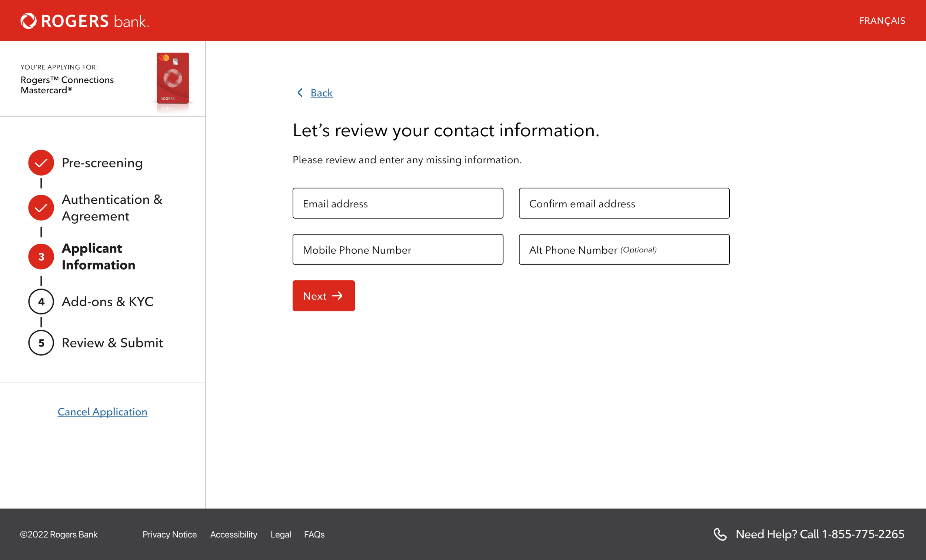Switch language to Français
The image size is (926, 560).
[882, 21]
